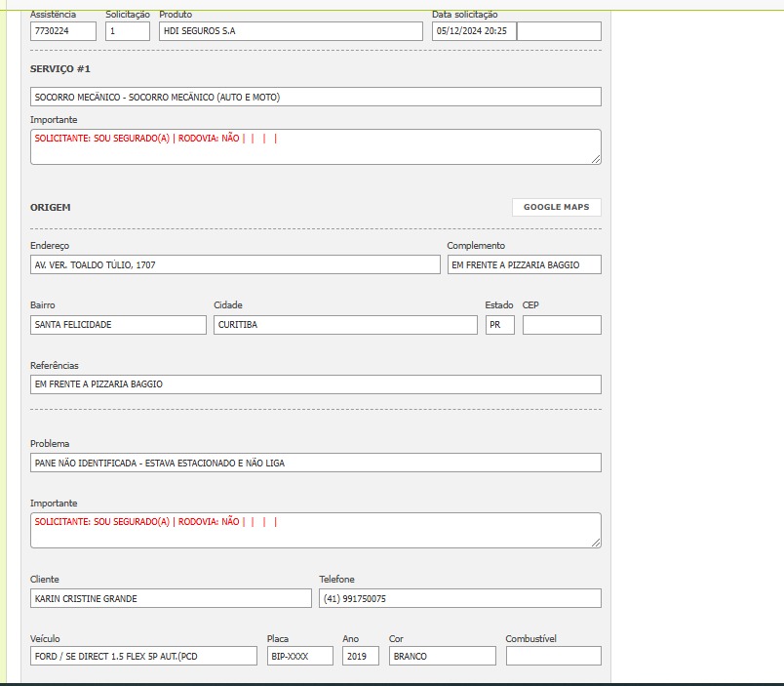Image resolution: width=784 pixels, height=686 pixels.
Task: Click the Cliente label
Action: 45,579
